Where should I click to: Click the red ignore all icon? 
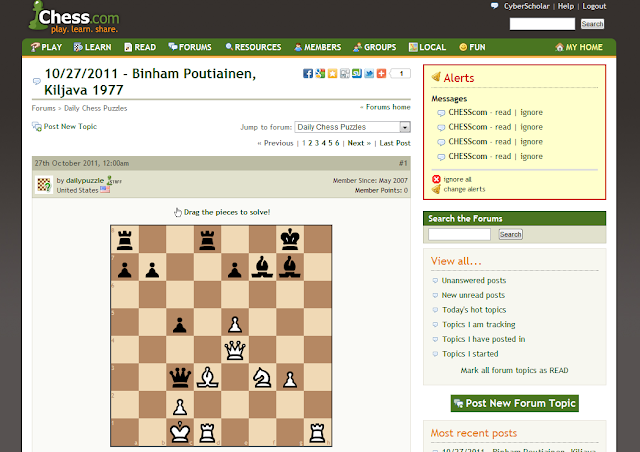[436, 179]
